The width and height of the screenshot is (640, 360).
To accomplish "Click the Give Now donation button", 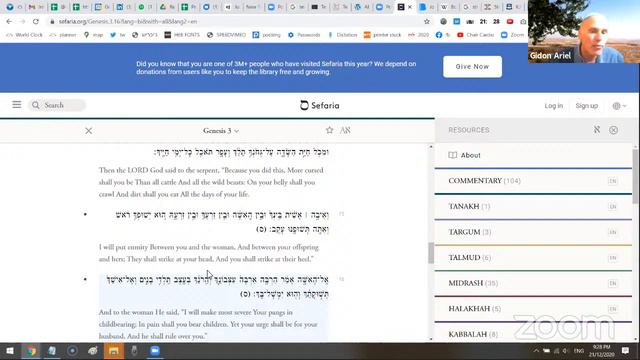I will click(x=472, y=67).
